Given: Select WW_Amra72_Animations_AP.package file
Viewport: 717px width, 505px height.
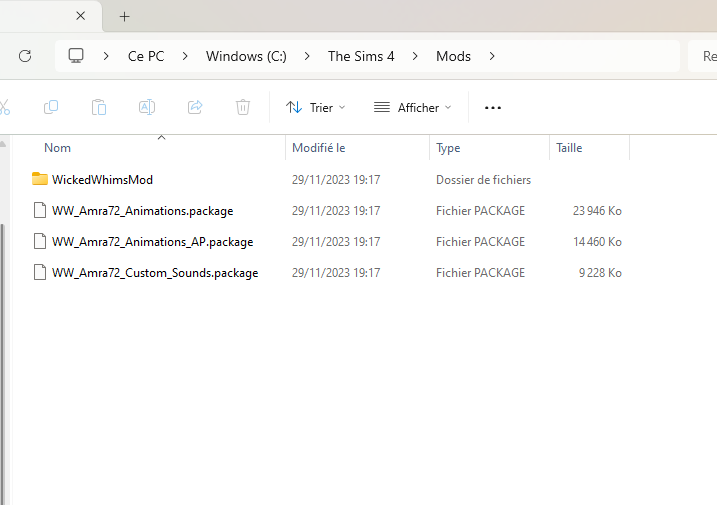Looking at the screenshot, I should [x=153, y=242].
